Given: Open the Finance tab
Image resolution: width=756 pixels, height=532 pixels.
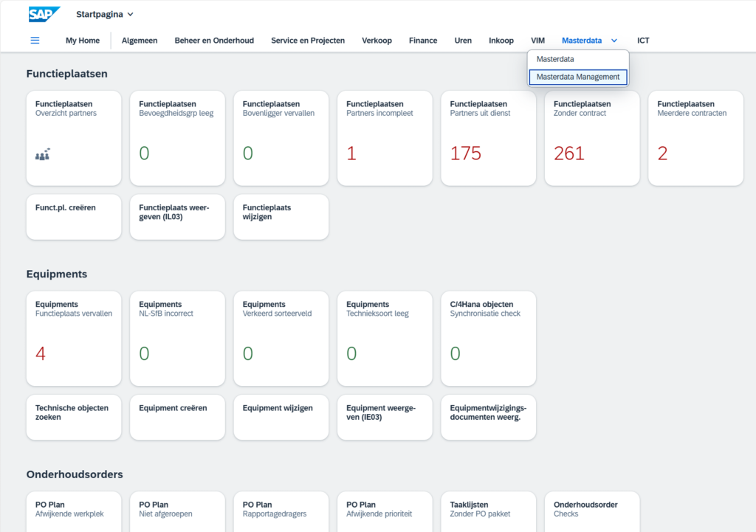Looking at the screenshot, I should (x=423, y=41).
